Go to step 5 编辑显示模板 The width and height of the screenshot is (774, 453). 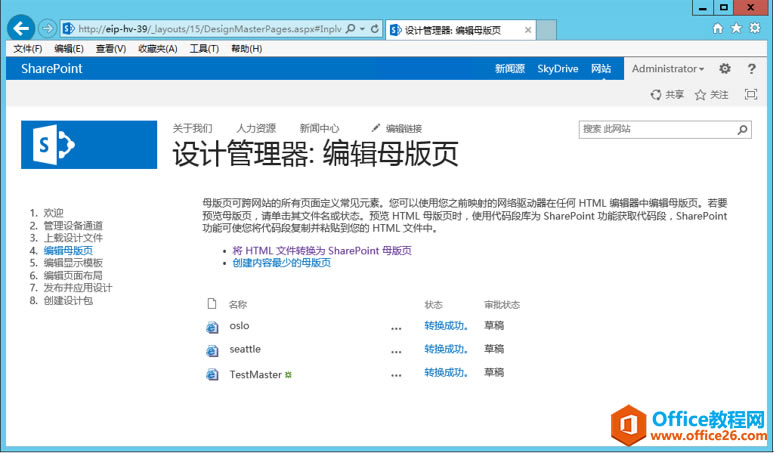pyautogui.click(x=73, y=263)
